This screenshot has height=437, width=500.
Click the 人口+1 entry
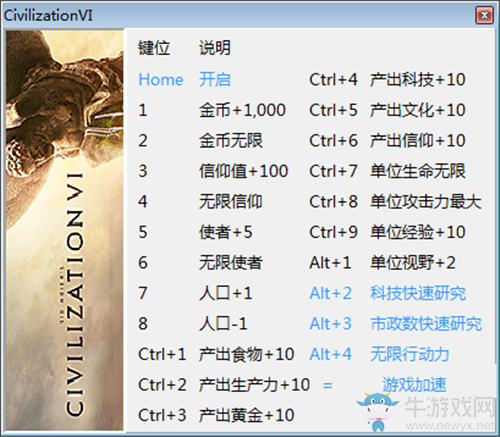[x=226, y=293]
